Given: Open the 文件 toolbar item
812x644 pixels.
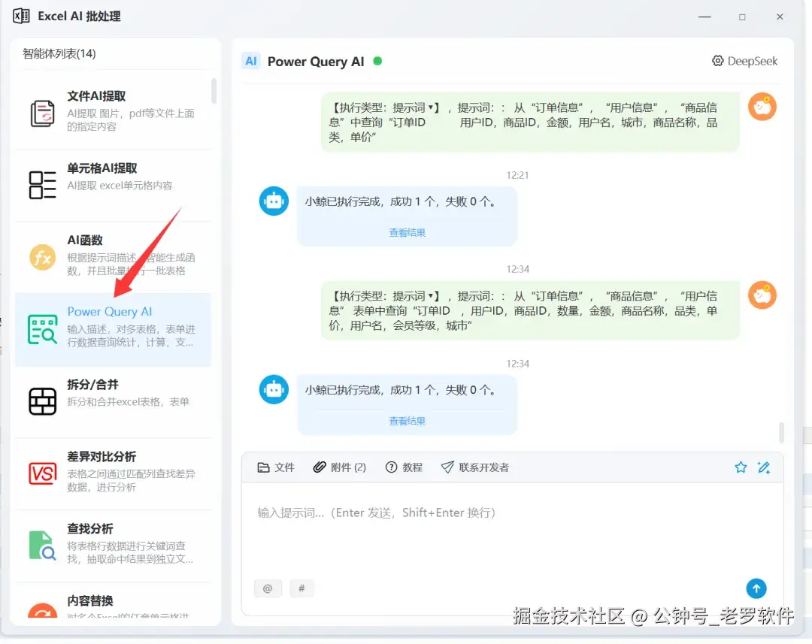Looking at the screenshot, I should [276, 467].
